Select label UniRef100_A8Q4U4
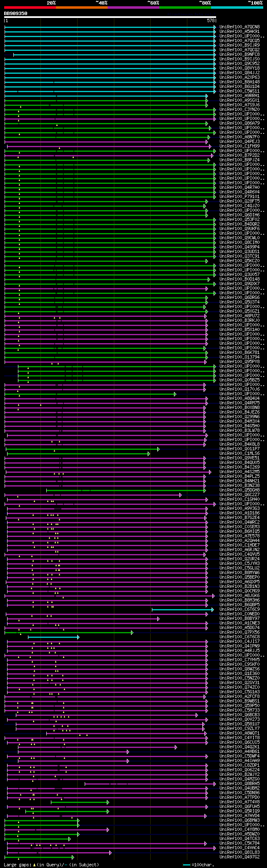This screenshot has height=868, width=267. (239, 399)
